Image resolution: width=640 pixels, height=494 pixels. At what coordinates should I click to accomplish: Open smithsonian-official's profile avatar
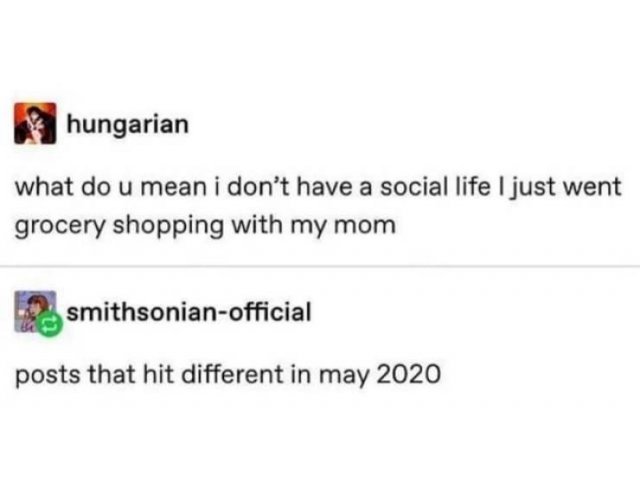click(x=35, y=311)
